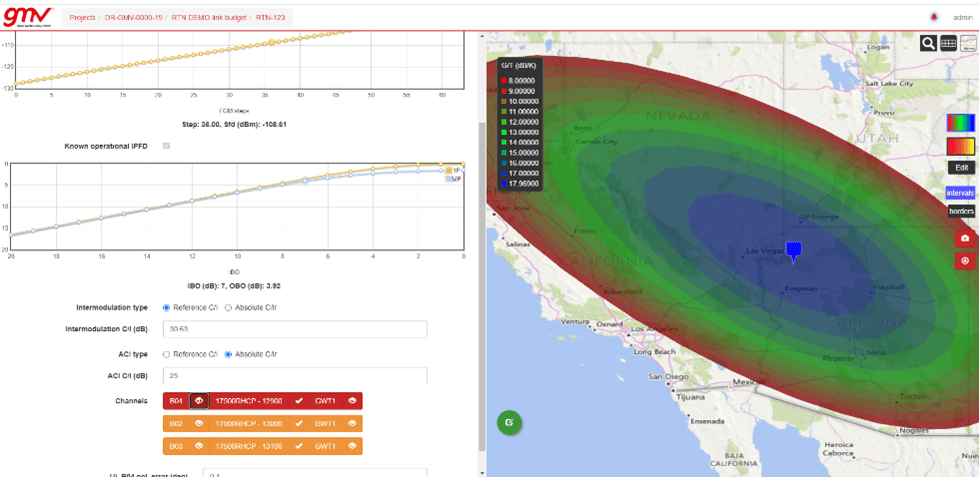Viewport: 979px width, 477px height.
Task: Open the notifications bell
Action: [x=935, y=17]
